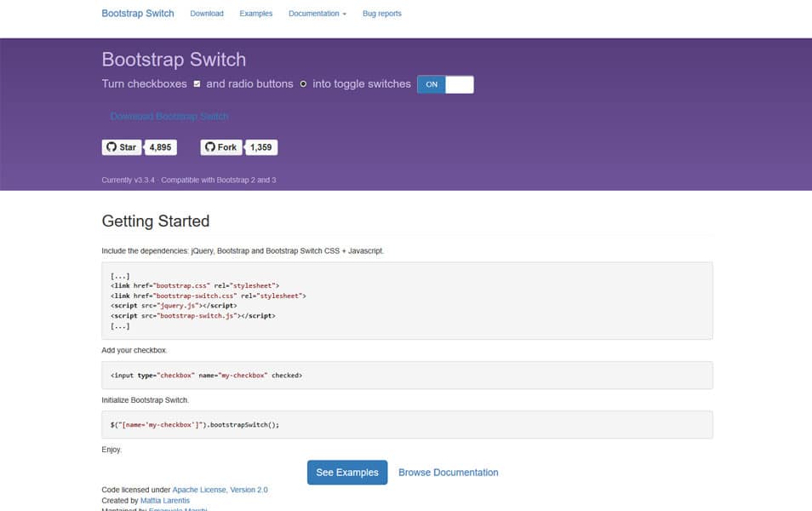The image size is (812, 511).
Task: Open the Bug reports nav item
Action: coord(381,14)
